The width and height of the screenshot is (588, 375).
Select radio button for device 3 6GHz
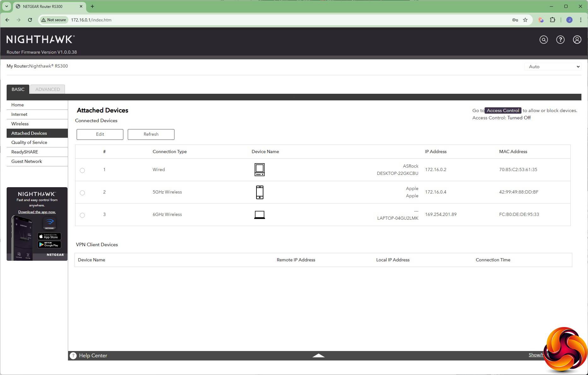[82, 215]
